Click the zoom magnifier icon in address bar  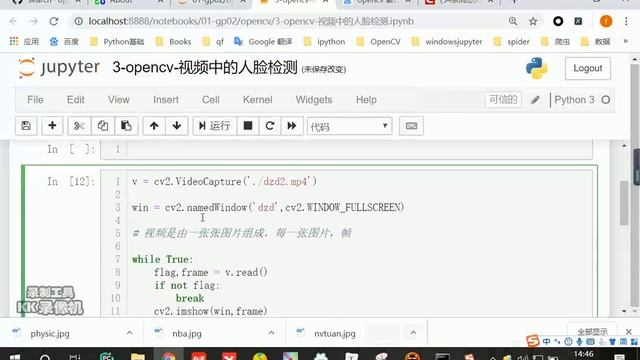(x=513, y=21)
